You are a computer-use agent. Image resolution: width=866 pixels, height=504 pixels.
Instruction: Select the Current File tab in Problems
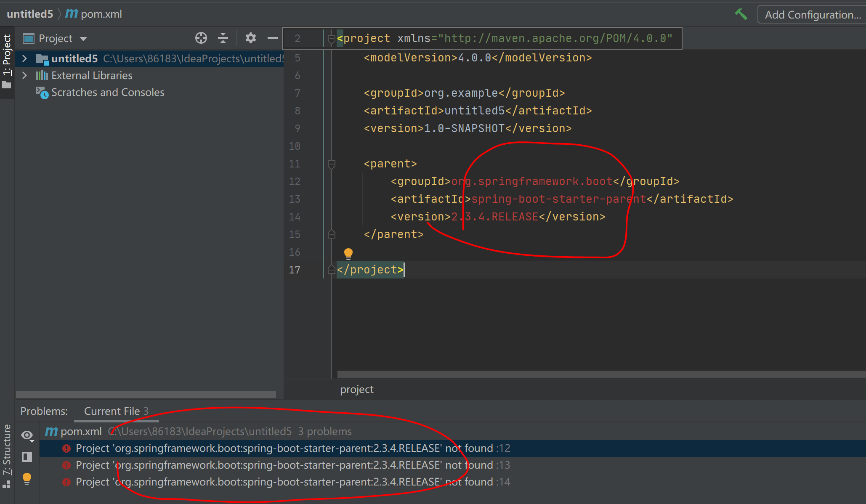click(116, 411)
